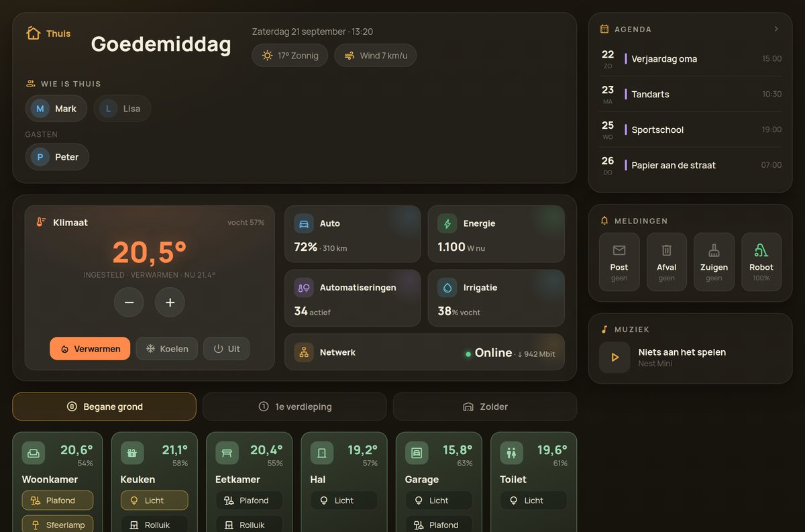Set climate mode to Verwarmen
This screenshot has width=805, height=532.
pyautogui.click(x=90, y=349)
